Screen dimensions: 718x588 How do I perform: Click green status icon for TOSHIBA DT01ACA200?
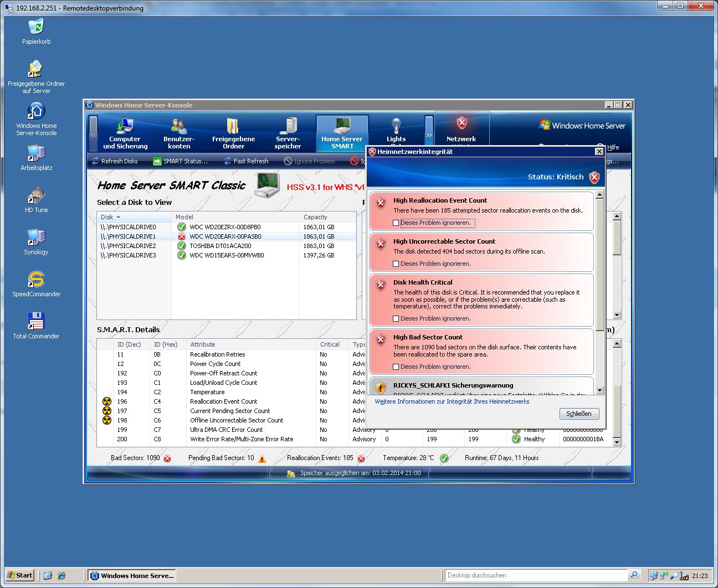pos(181,246)
